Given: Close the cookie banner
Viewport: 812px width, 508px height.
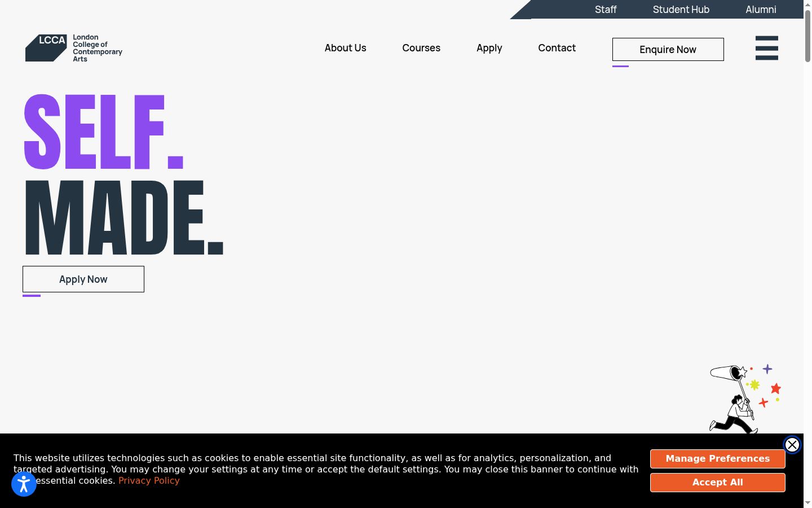Looking at the screenshot, I should (x=792, y=445).
